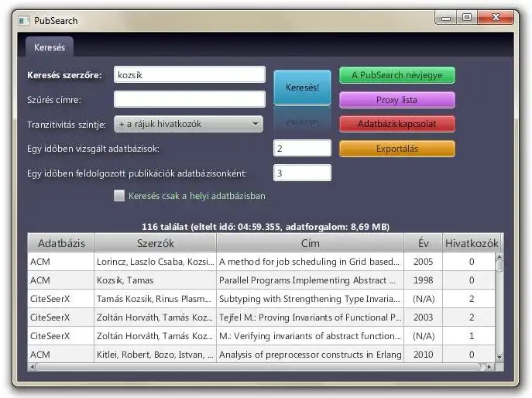The image size is (532, 398).
Task: Sort by the Év column header
Action: 423,243
